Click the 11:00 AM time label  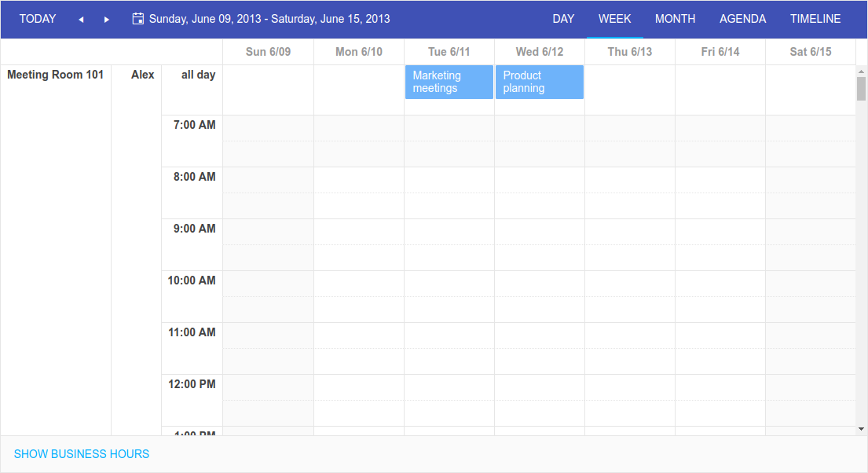click(192, 332)
